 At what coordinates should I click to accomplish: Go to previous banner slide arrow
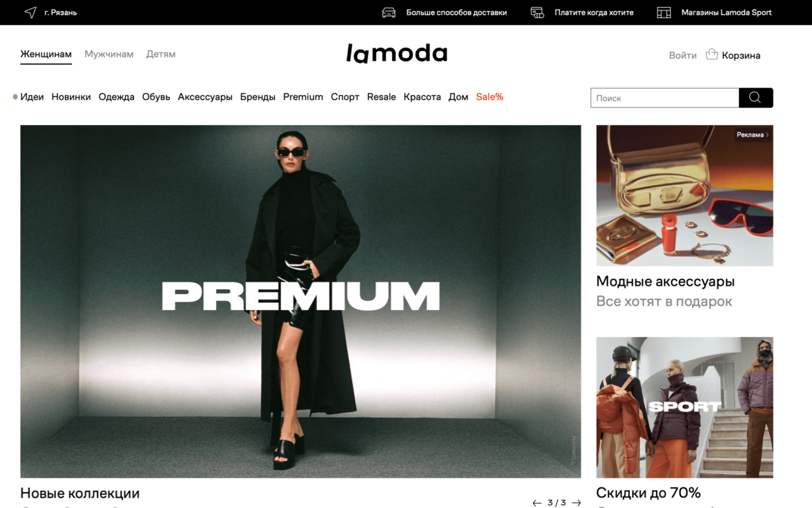pos(536,502)
